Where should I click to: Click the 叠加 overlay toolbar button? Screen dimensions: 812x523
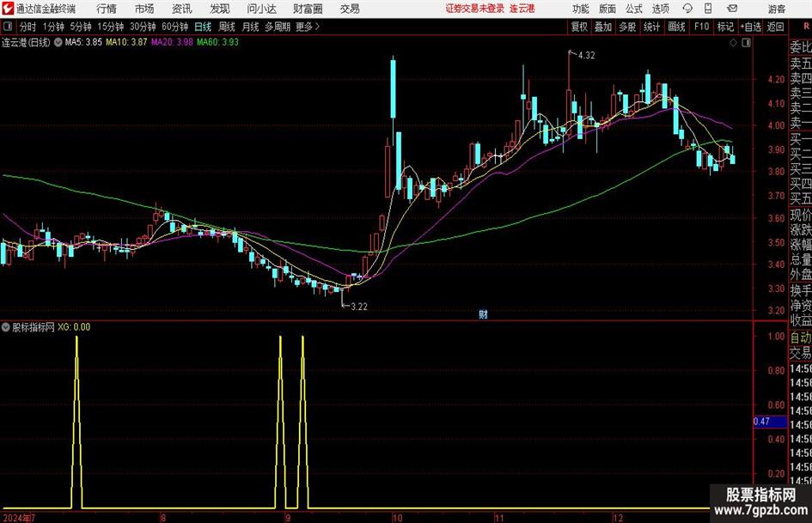click(x=603, y=27)
